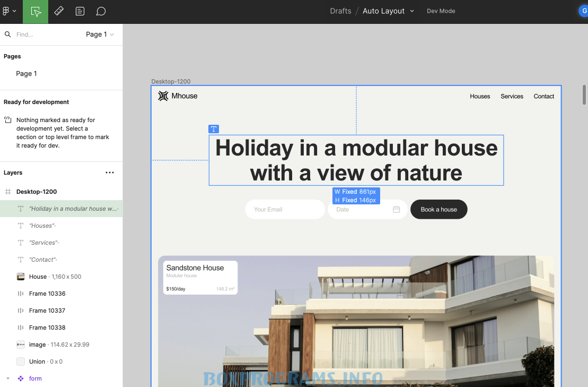Select the "Services" text layer
Screen dimensions: 588x387
(x=61, y=243)
